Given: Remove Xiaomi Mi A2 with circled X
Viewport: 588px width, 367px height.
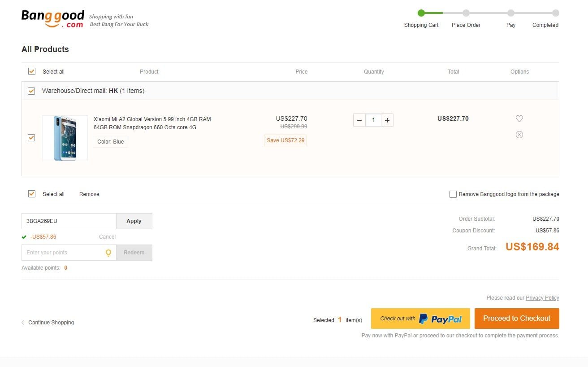Looking at the screenshot, I should click(x=519, y=135).
